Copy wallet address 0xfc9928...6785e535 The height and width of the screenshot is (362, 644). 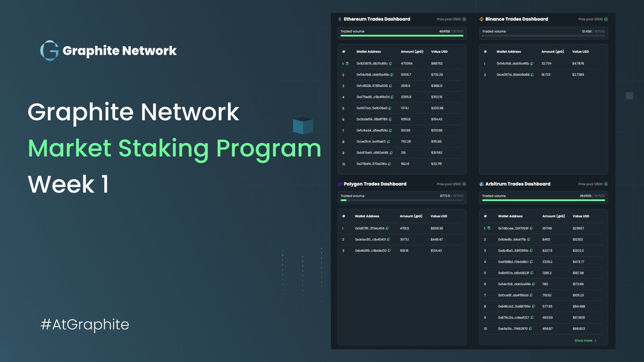(390, 86)
